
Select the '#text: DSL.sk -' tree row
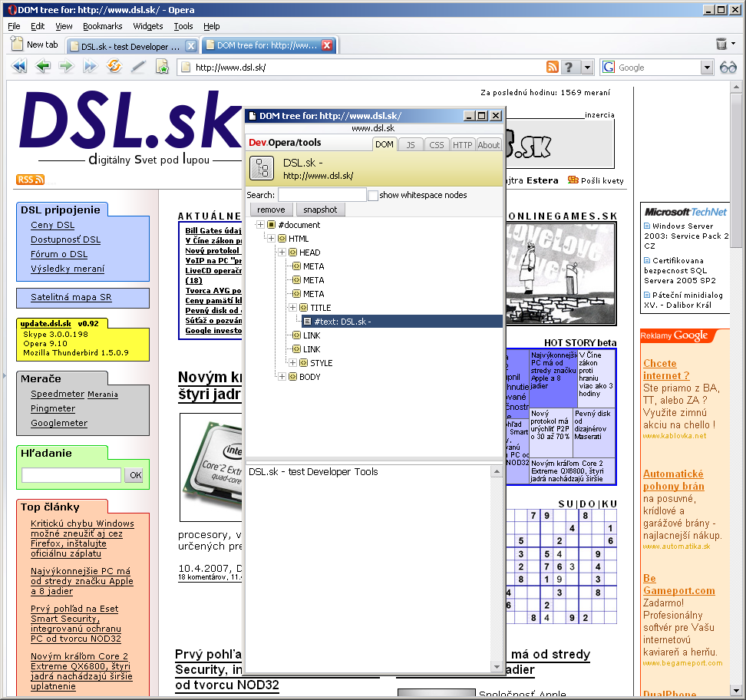pyautogui.click(x=402, y=322)
